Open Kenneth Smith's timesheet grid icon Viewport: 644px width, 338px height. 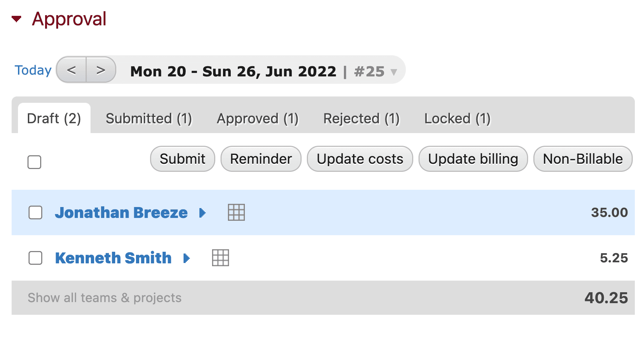tap(220, 258)
